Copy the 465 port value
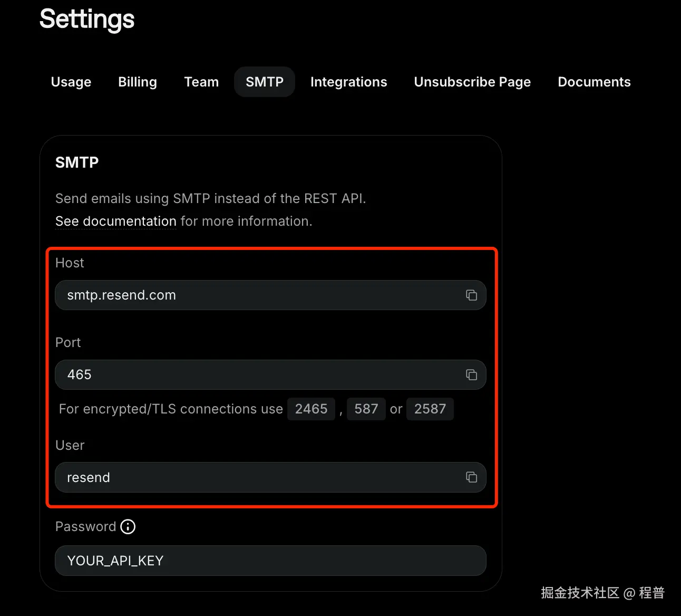 coord(471,375)
